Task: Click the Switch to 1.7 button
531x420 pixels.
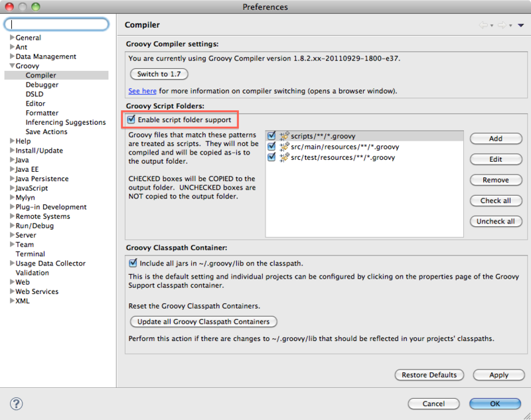Action: [159, 74]
